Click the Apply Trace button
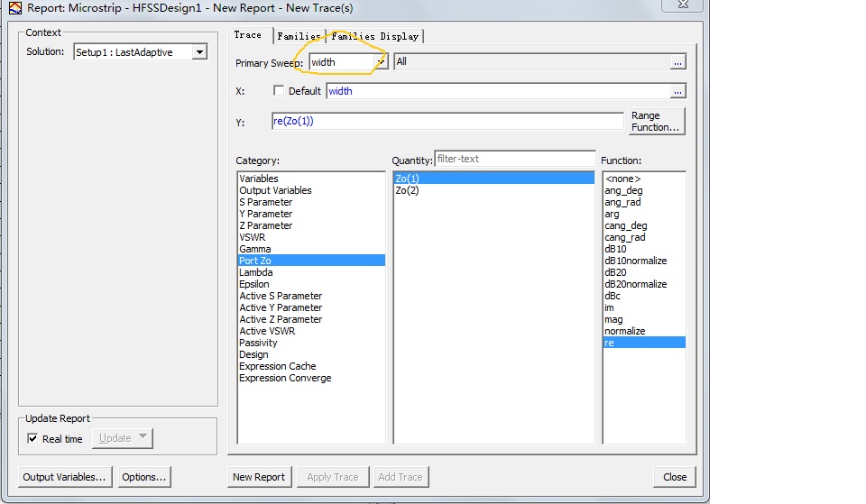Viewport: 866px width, 504px height. click(333, 477)
